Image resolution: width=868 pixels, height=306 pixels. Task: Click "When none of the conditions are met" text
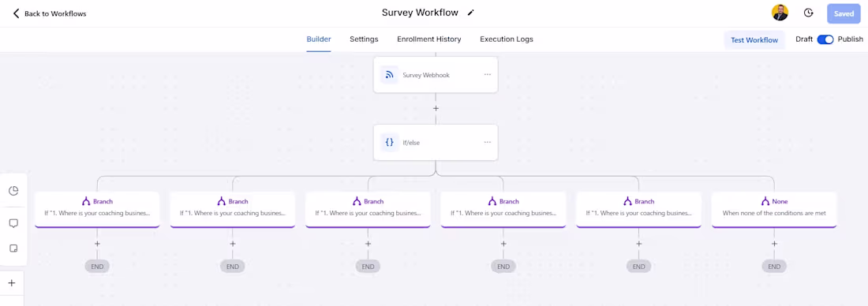(x=774, y=213)
